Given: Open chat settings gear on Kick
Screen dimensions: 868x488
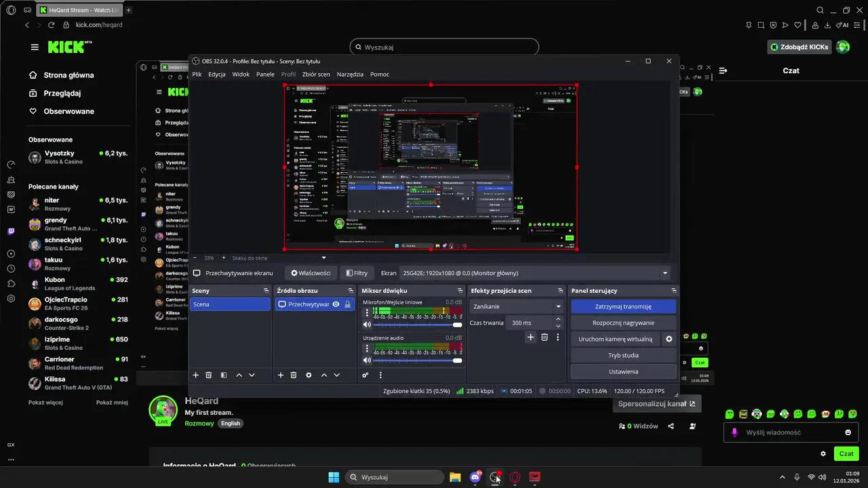Looking at the screenshot, I should click(x=823, y=453).
